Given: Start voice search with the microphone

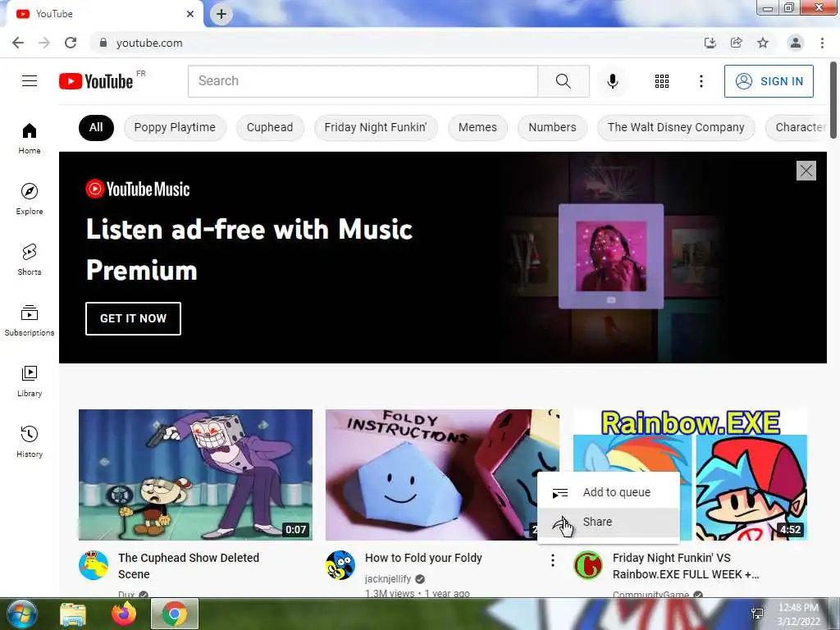Looking at the screenshot, I should 612,81.
